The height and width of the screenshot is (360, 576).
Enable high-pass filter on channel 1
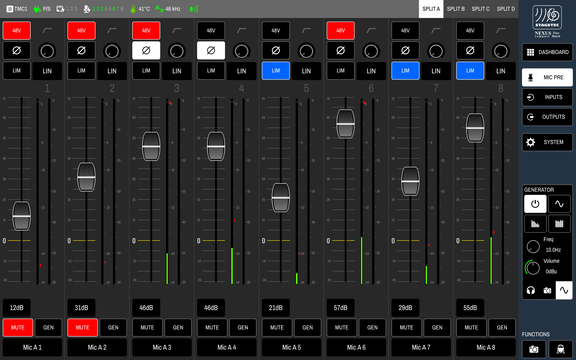click(47, 30)
